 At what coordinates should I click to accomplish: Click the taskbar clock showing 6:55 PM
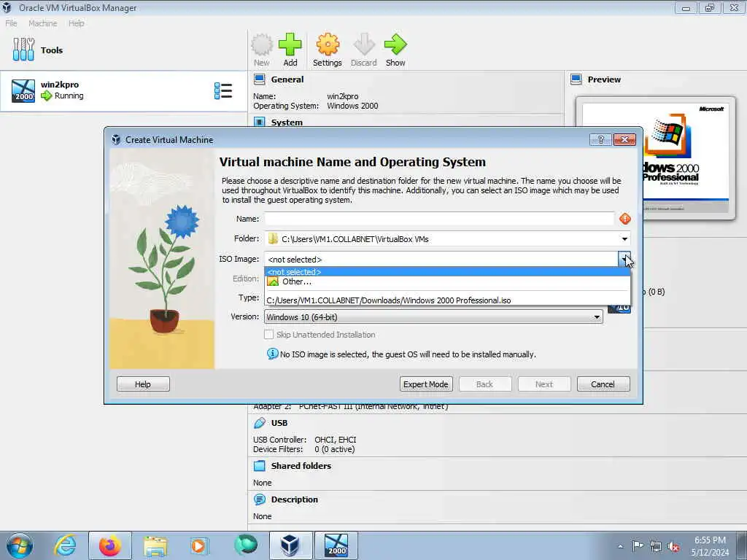tap(710, 545)
